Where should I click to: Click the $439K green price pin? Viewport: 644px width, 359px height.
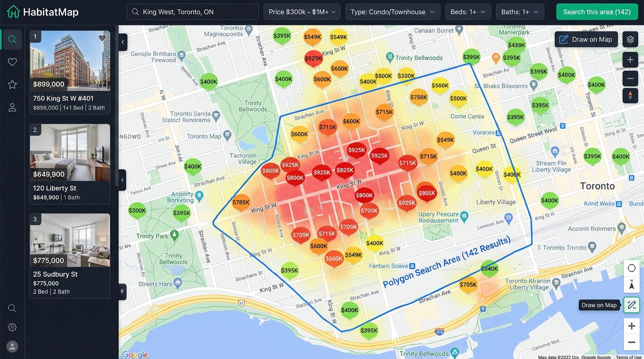click(516, 46)
